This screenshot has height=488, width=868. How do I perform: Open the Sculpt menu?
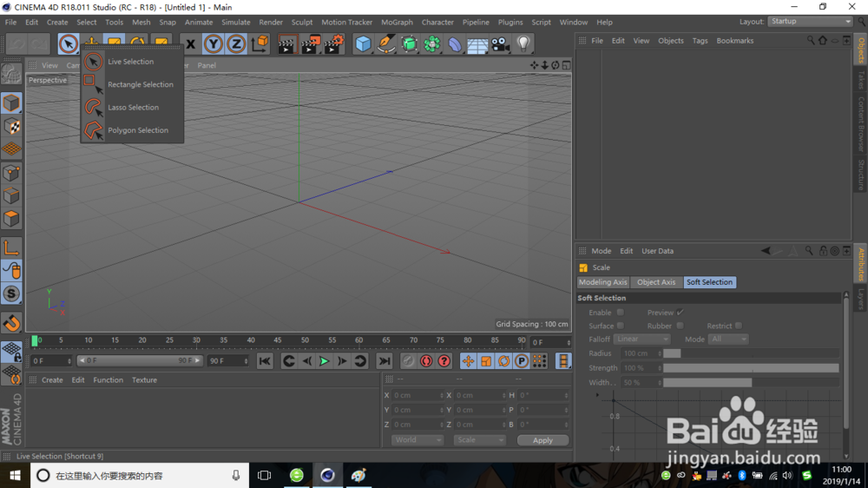click(x=302, y=23)
